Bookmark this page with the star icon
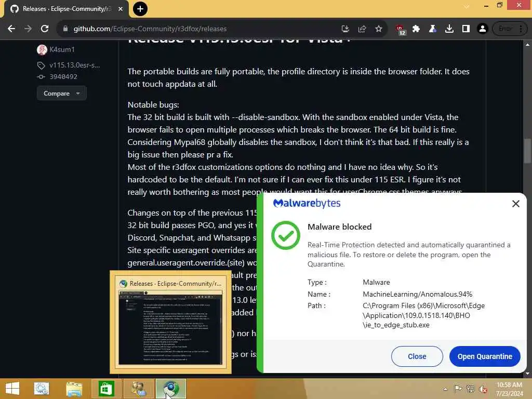This screenshot has height=399, width=532. click(x=379, y=29)
